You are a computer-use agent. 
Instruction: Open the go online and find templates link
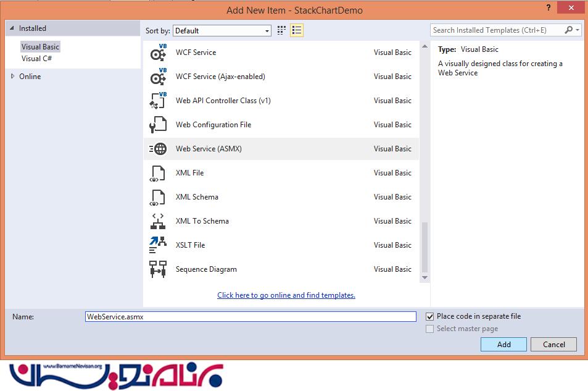pyautogui.click(x=286, y=295)
